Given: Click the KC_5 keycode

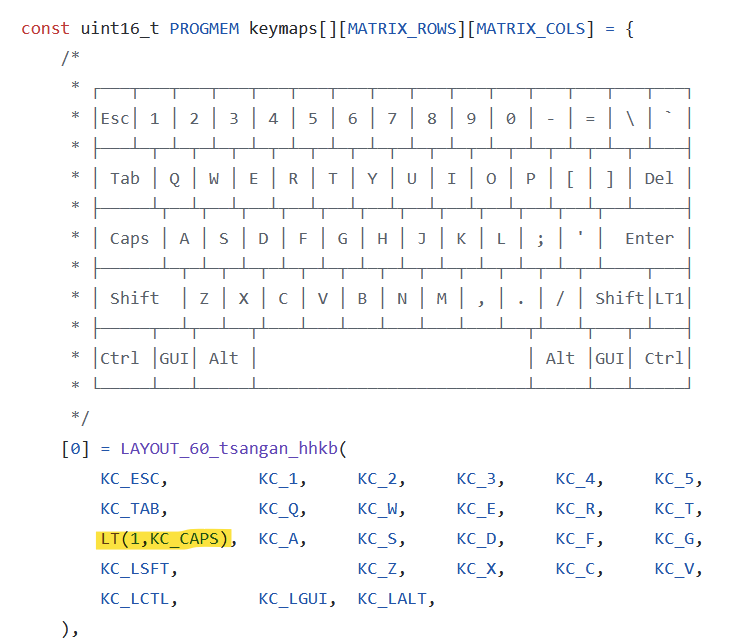Looking at the screenshot, I should 675,479.
